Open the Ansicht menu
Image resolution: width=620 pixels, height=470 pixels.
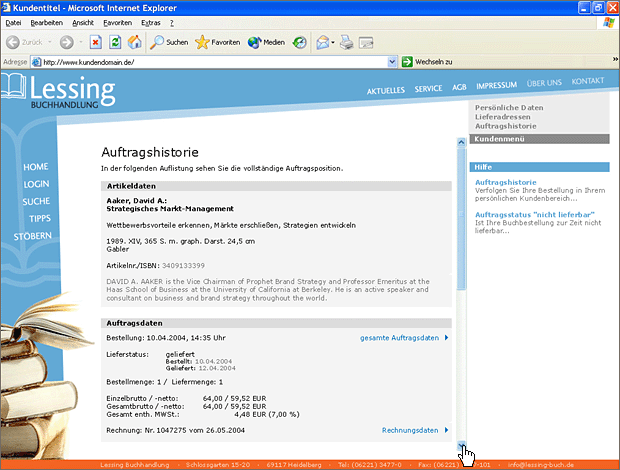83,23
